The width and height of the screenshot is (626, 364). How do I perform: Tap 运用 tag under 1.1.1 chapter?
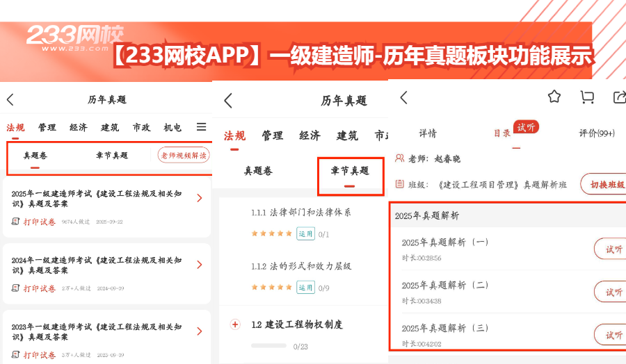[x=305, y=233]
